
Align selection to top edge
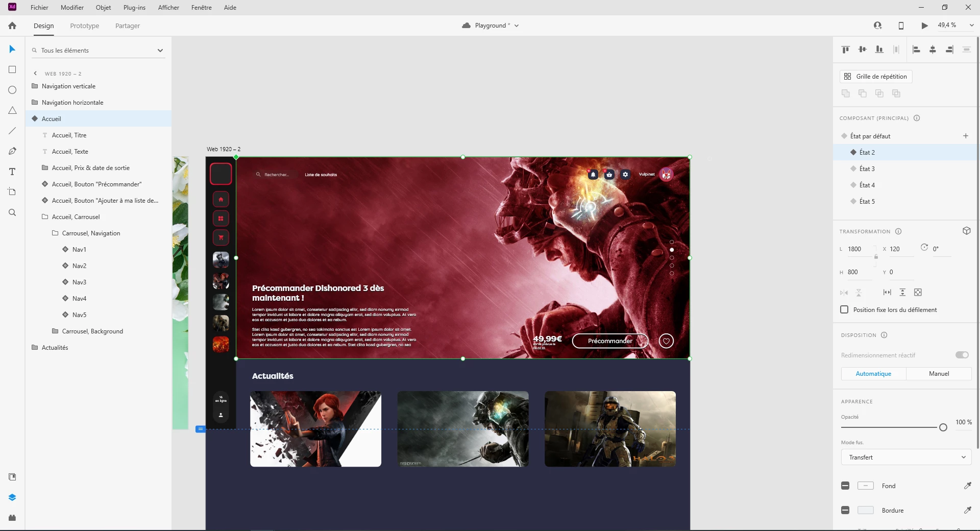(x=846, y=50)
